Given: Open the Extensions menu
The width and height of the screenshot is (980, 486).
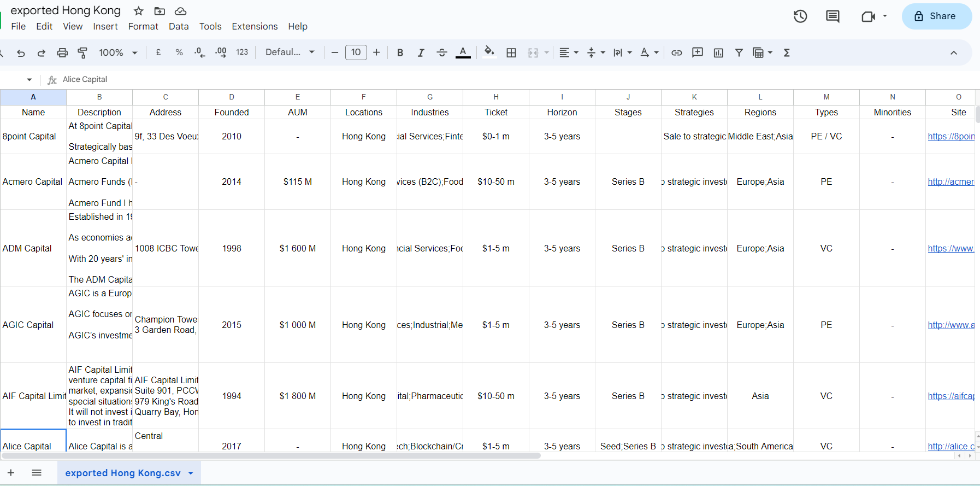Looking at the screenshot, I should pos(255,26).
